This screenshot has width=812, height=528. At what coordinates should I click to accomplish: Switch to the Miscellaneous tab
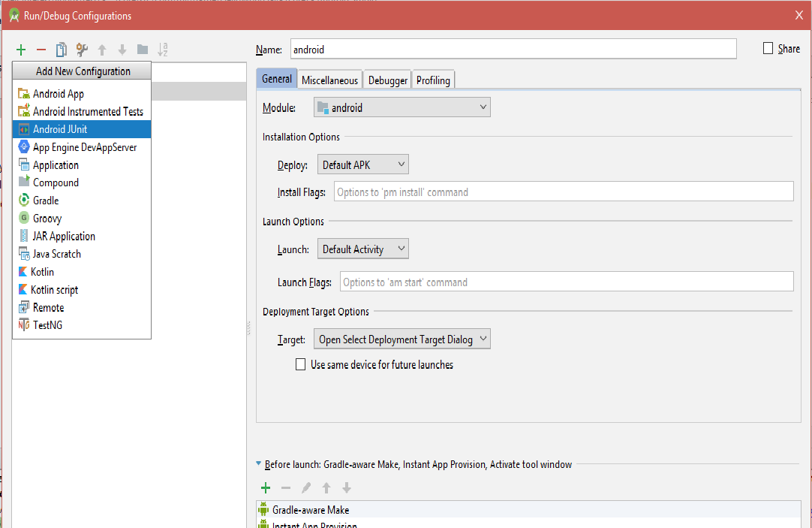point(330,79)
